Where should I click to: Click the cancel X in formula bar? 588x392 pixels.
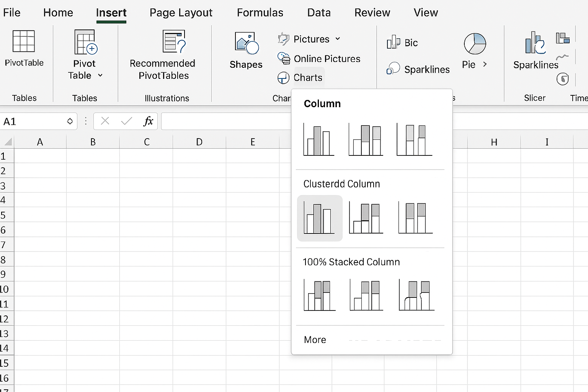coord(105,121)
